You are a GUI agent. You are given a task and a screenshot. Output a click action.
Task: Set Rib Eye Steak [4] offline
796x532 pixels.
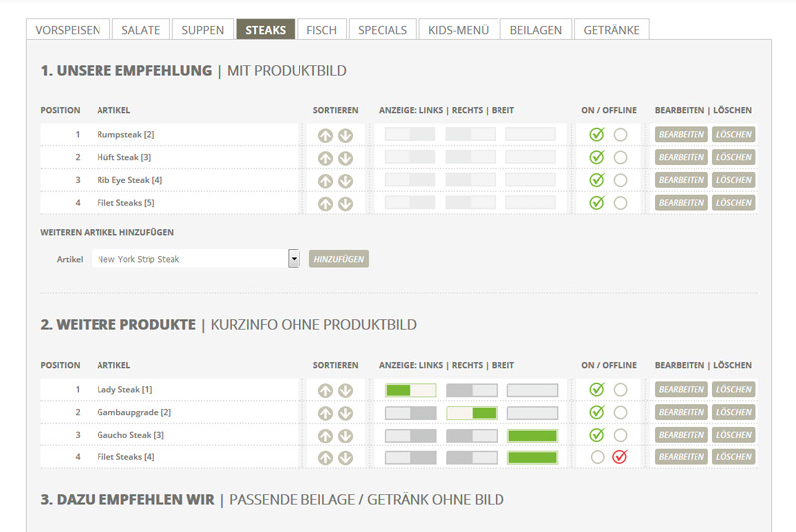pyautogui.click(x=620, y=180)
